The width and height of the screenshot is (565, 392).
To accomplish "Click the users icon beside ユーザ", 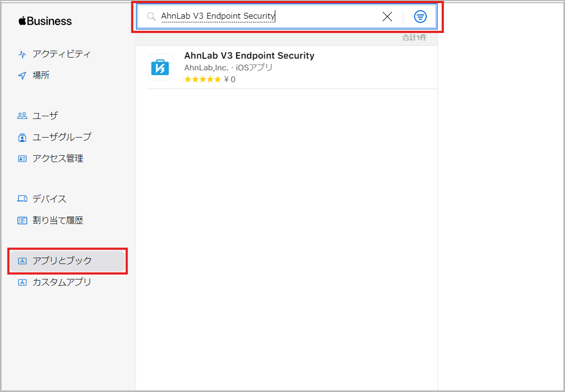I will (x=22, y=116).
